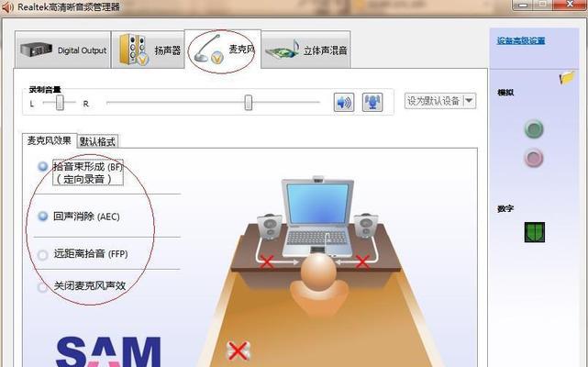Minimize the Realtek audio manager window
The height and width of the screenshot is (367, 588).
(x=524, y=5)
